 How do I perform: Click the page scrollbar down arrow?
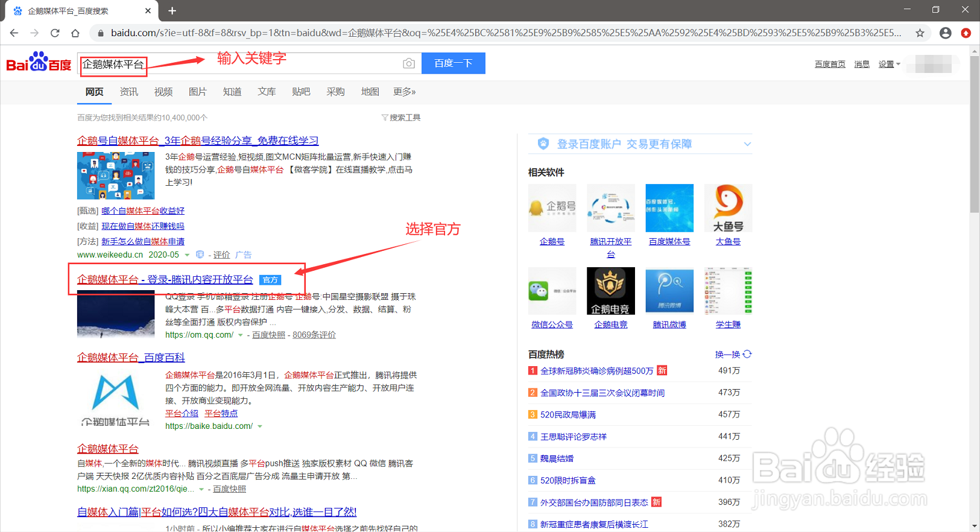pyautogui.click(x=975, y=527)
